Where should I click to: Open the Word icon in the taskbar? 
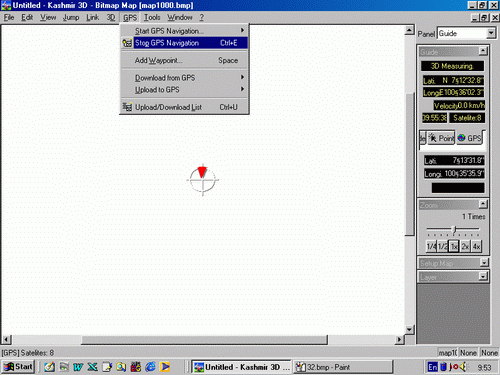[x=78, y=367]
